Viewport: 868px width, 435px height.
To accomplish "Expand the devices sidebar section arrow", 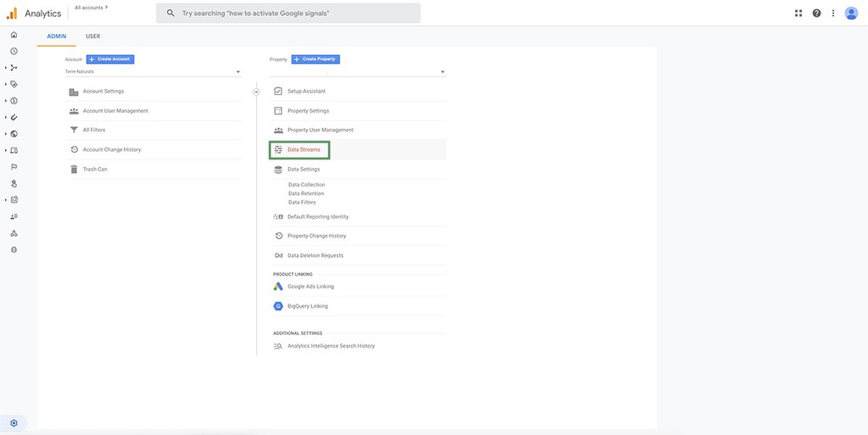I will (6, 151).
